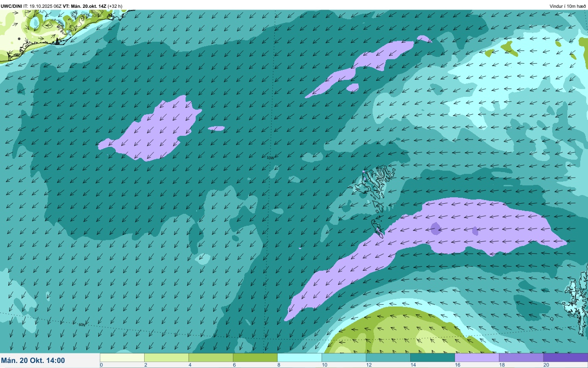This screenshot has width=588, height=368.
Task: Click the 'IT: 19.10.2025 06Z' initialization time text
Action: point(42,6)
